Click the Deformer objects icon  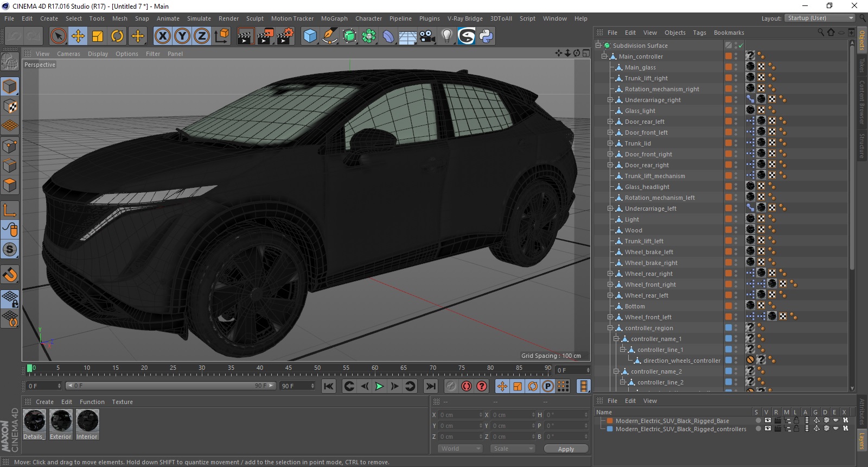click(x=388, y=36)
